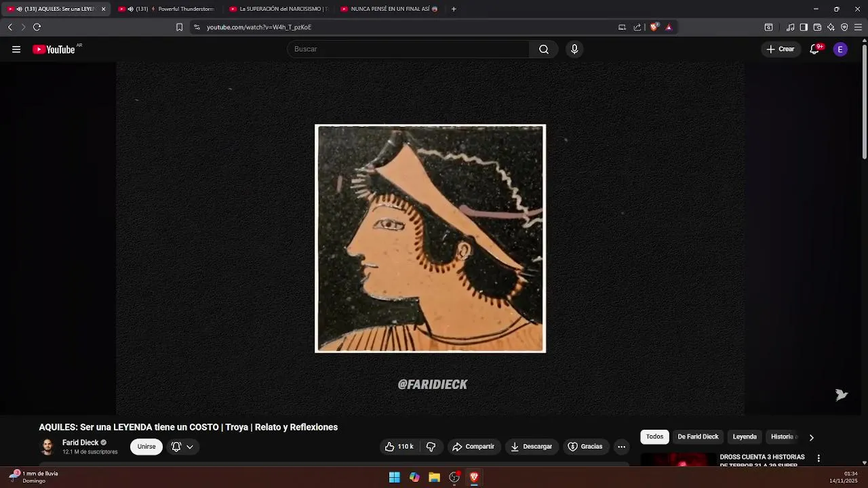This screenshot has height=488, width=868.
Task: Click the Crear button
Action: coord(780,49)
